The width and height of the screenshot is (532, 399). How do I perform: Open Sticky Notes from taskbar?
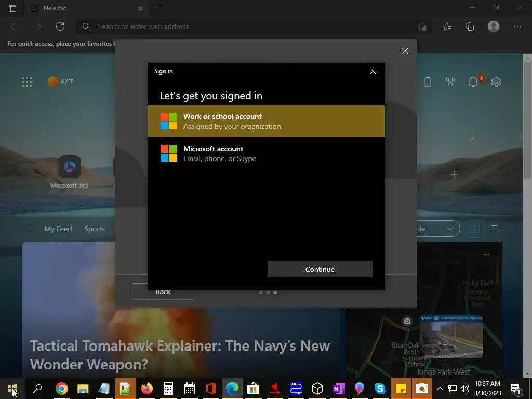tap(402, 389)
